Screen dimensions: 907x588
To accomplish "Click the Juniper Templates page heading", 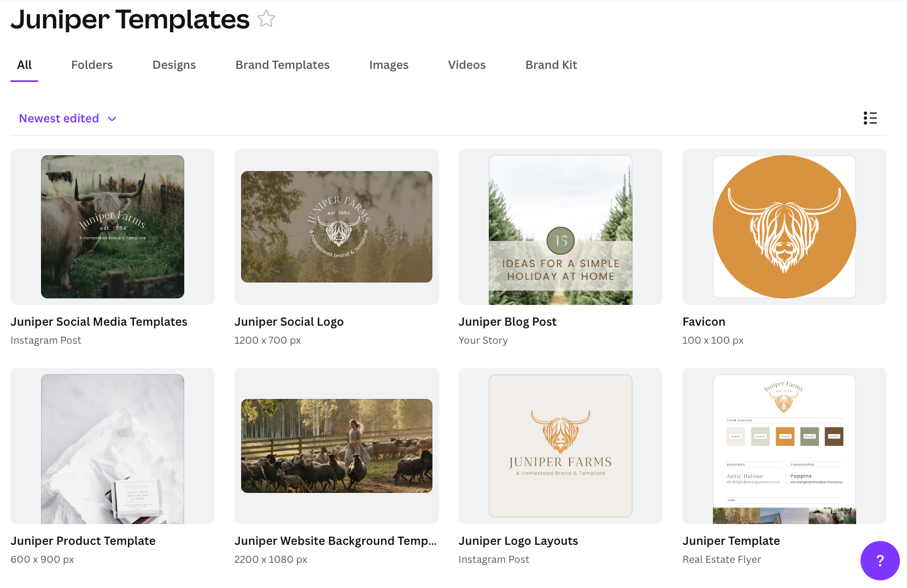I will (130, 19).
